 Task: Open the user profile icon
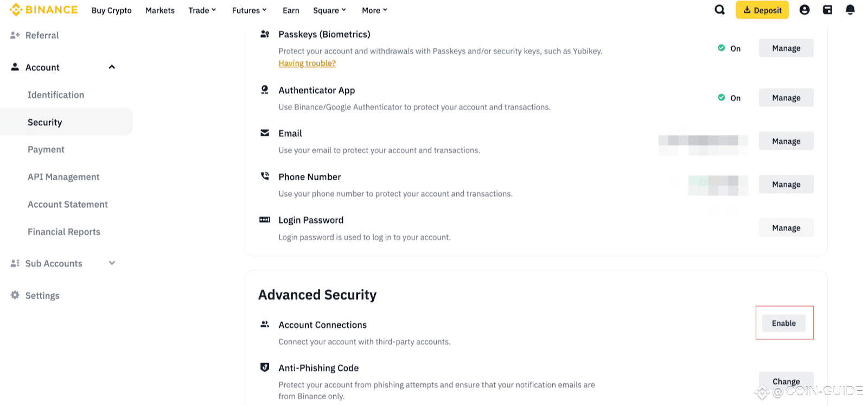click(x=805, y=10)
